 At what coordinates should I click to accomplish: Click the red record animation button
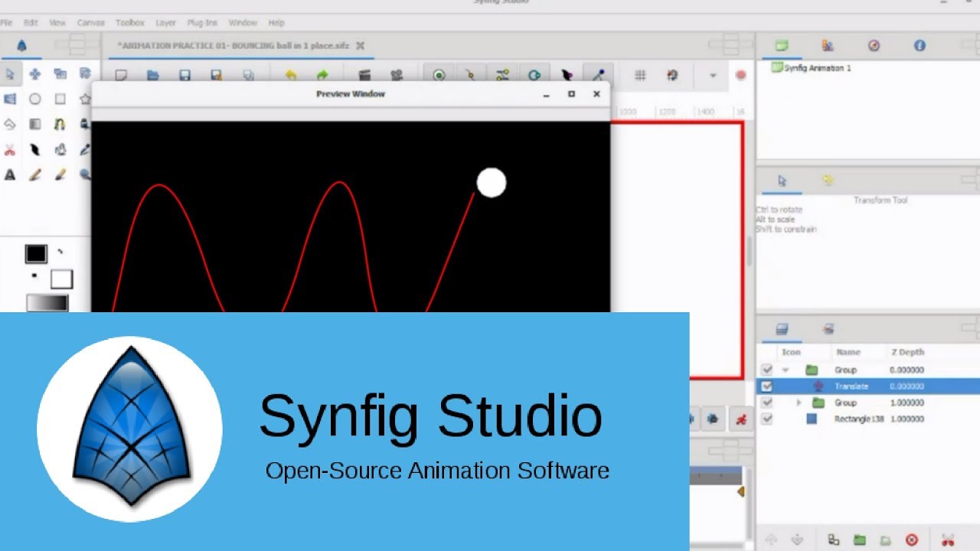[740, 75]
